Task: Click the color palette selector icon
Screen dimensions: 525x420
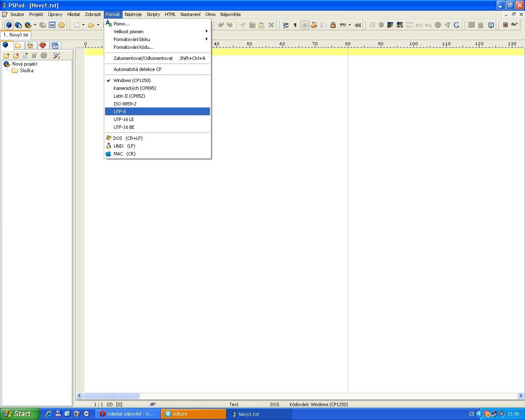Action: [x=390, y=25]
